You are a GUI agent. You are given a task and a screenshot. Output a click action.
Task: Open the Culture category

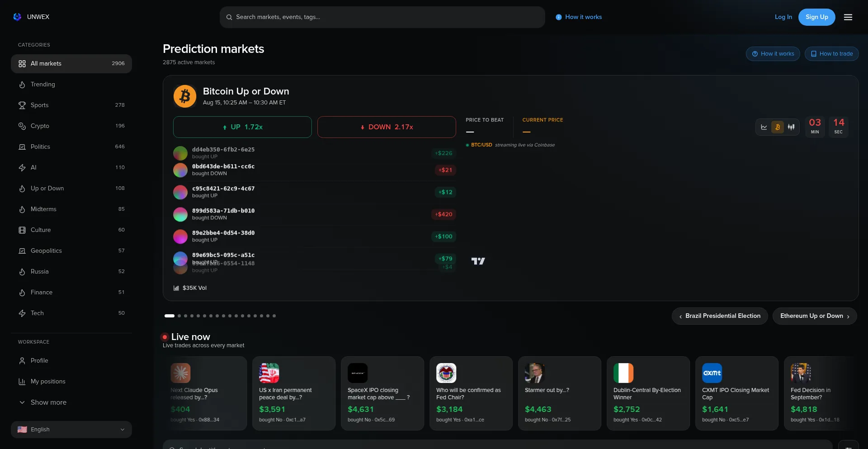71,230
